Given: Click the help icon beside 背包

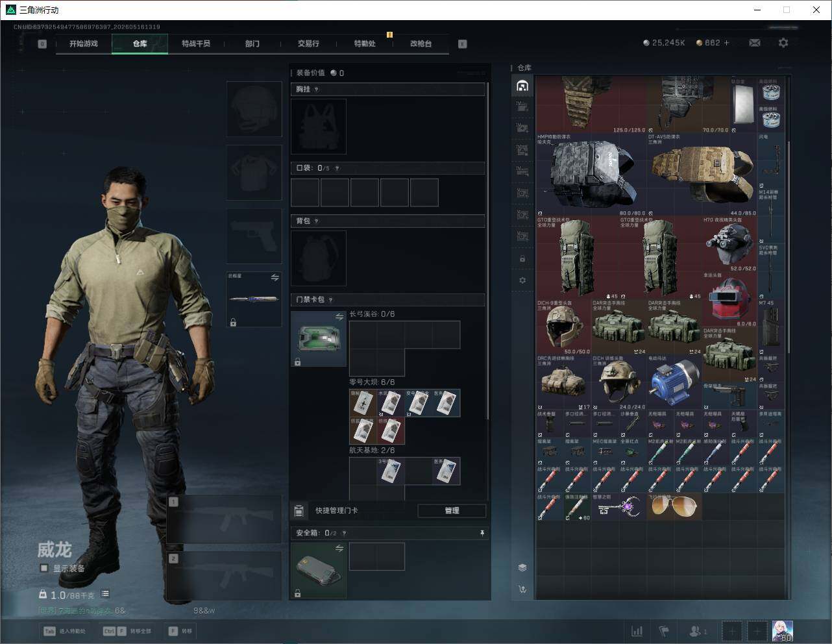Looking at the screenshot, I should pos(316,221).
